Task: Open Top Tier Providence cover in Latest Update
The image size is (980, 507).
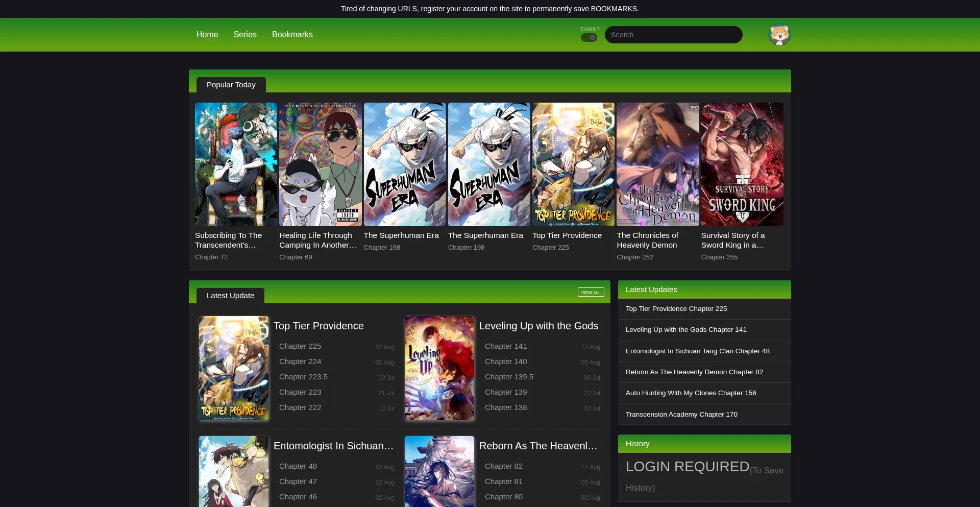Action: click(x=234, y=368)
